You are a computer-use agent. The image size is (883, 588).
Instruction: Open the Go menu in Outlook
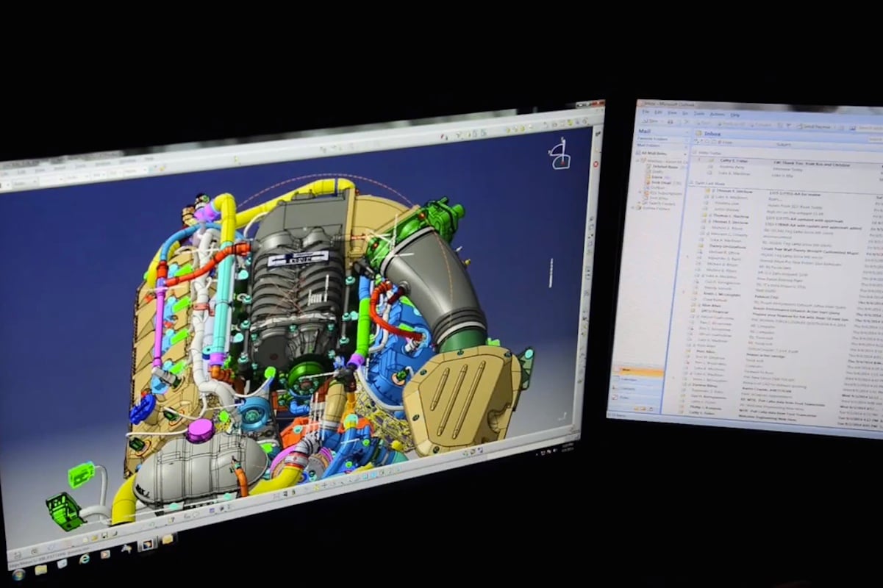coord(685,112)
